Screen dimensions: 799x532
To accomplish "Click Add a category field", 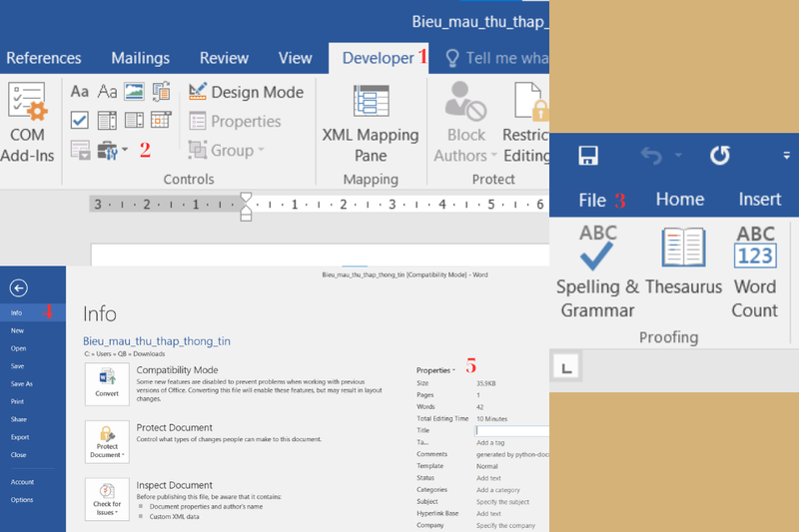I will click(x=497, y=490).
